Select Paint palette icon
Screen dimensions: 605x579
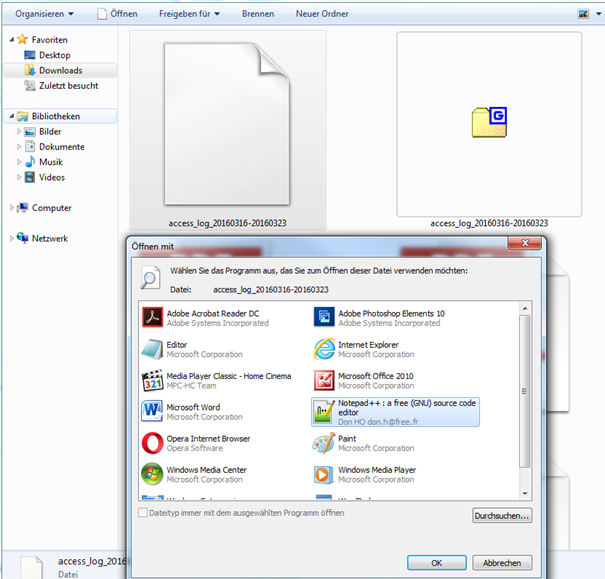[x=323, y=443]
